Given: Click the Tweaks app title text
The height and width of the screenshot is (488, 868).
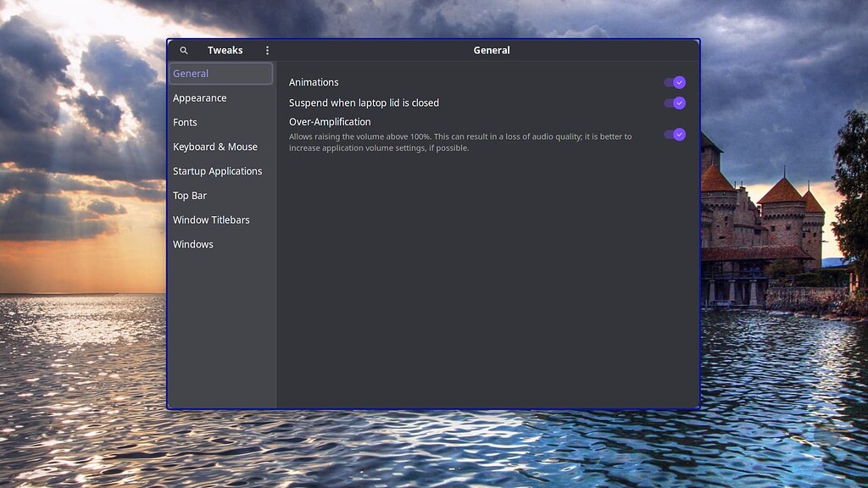Looking at the screenshot, I should (x=225, y=50).
